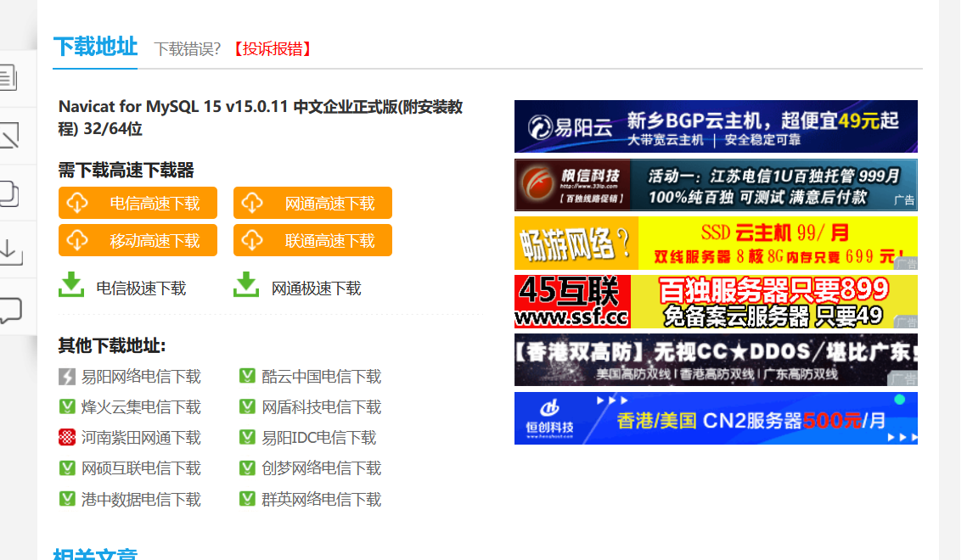This screenshot has width=967, height=560.
Task: Click the lightning icon beside 易阳网络电信下载
Action: pos(66,377)
